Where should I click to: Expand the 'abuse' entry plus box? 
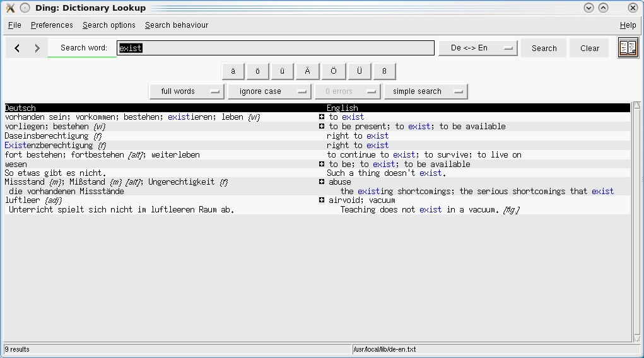322,182
